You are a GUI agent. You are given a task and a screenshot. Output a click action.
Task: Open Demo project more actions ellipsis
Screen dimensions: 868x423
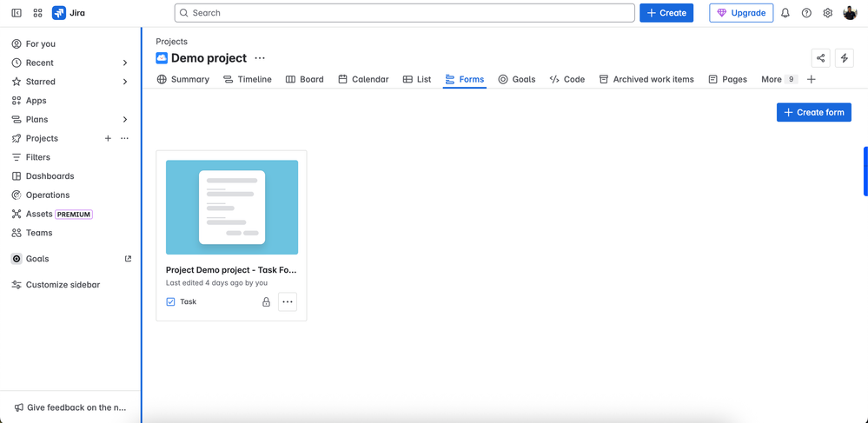[x=260, y=58]
